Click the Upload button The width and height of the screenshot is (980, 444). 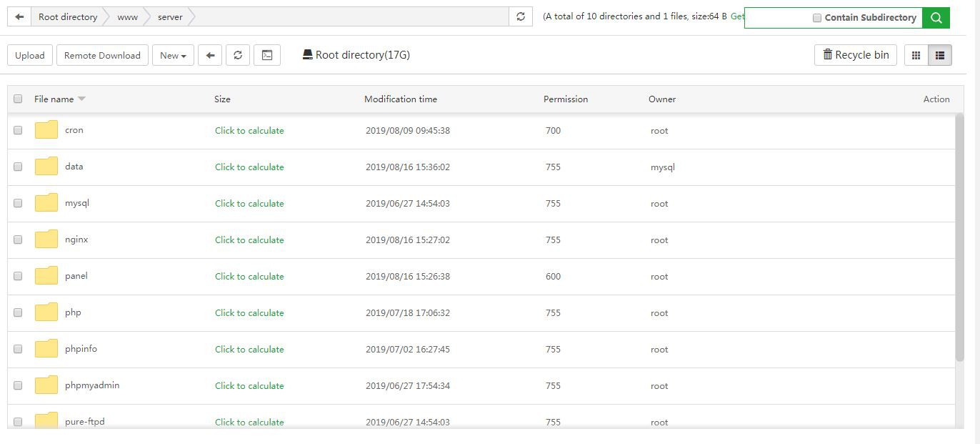tap(30, 55)
